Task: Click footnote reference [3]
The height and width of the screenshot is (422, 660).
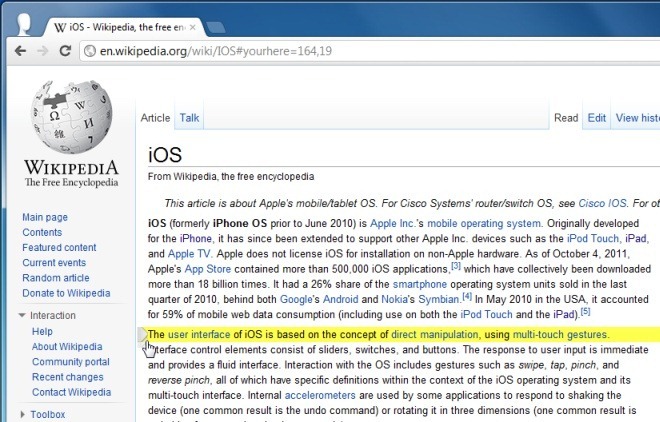Action: click(456, 266)
